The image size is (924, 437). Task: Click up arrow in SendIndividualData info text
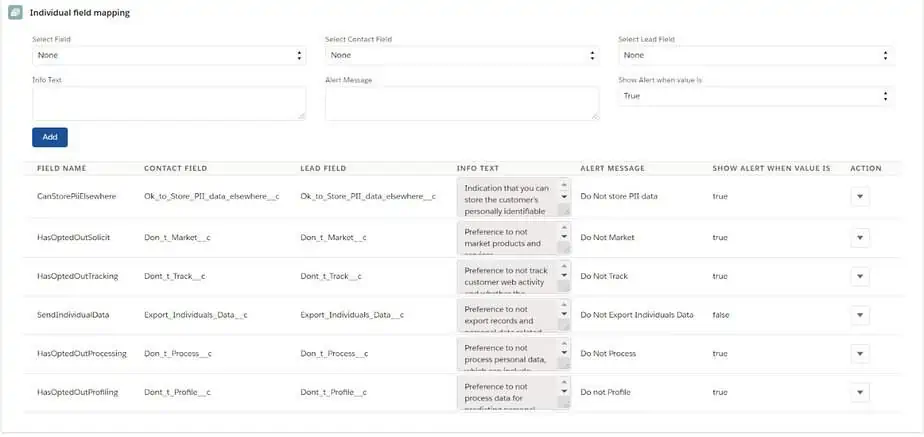click(x=564, y=304)
